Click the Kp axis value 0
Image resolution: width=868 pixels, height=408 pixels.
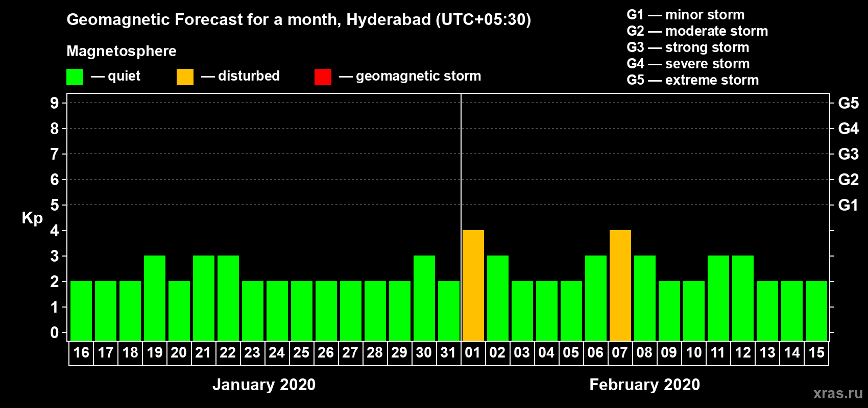(55, 333)
